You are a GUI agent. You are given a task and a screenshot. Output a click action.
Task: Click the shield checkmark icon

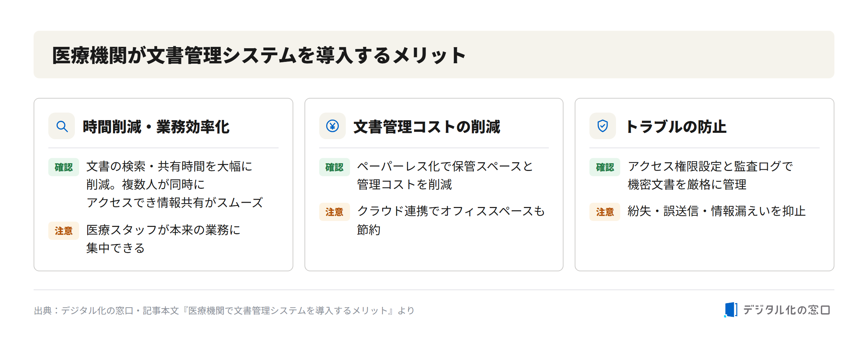[x=602, y=126]
